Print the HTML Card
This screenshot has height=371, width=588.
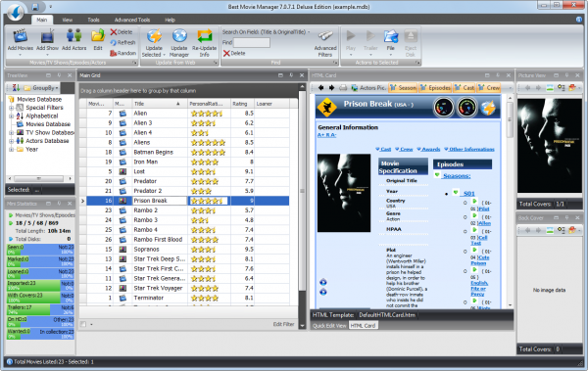coord(343,88)
